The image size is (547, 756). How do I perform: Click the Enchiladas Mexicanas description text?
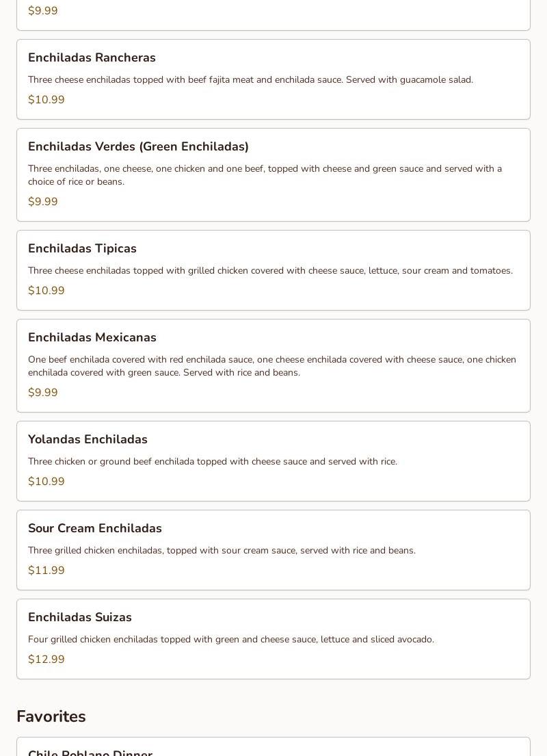(272, 365)
